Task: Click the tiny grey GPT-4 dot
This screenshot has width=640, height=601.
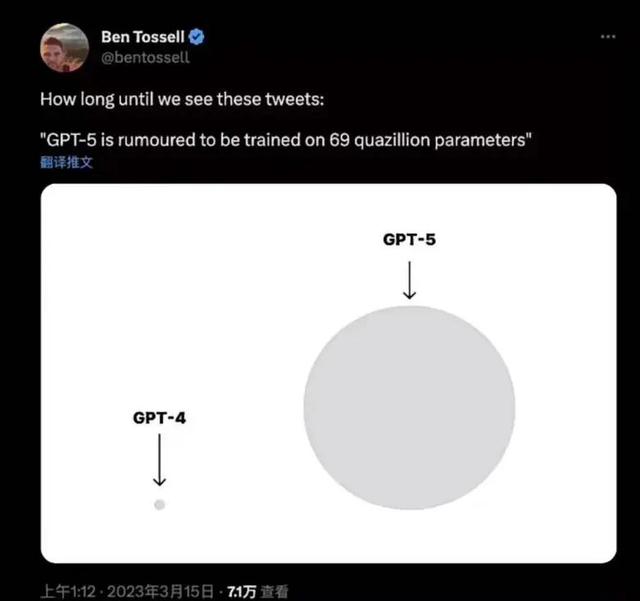Action: pos(159,505)
